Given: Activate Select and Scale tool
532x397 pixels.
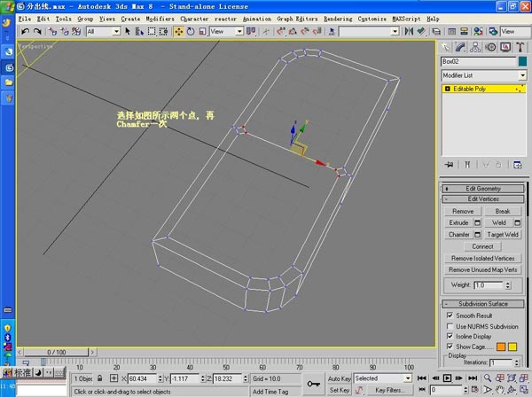Looking at the screenshot, I should point(202,32).
